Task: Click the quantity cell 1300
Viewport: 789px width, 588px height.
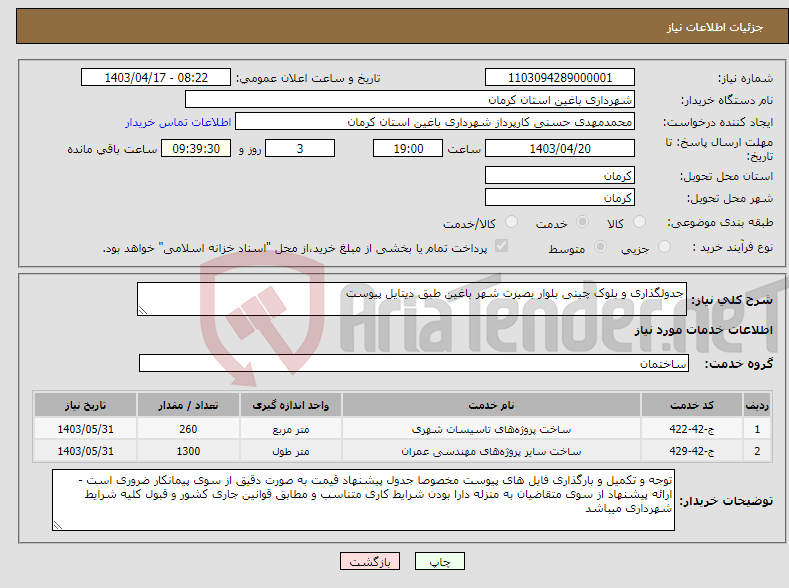Action: (x=188, y=451)
